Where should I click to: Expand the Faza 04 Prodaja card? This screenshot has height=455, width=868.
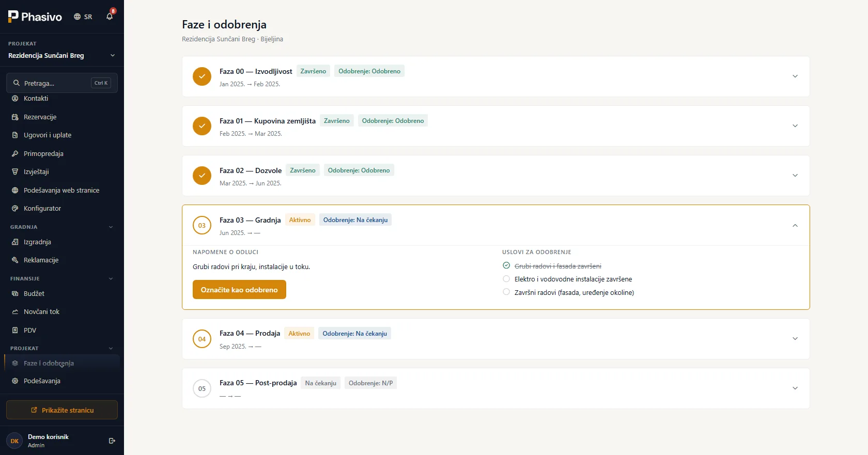pyautogui.click(x=795, y=339)
